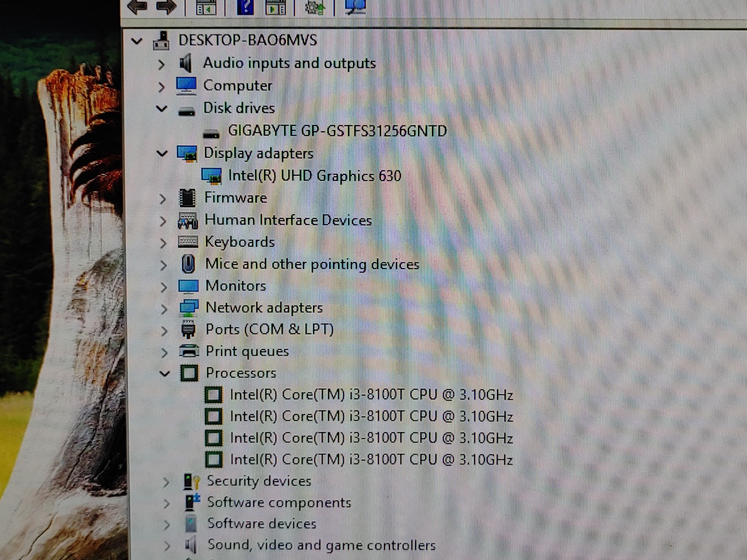Click the Help question mark icon

pyautogui.click(x=245, y=7)
